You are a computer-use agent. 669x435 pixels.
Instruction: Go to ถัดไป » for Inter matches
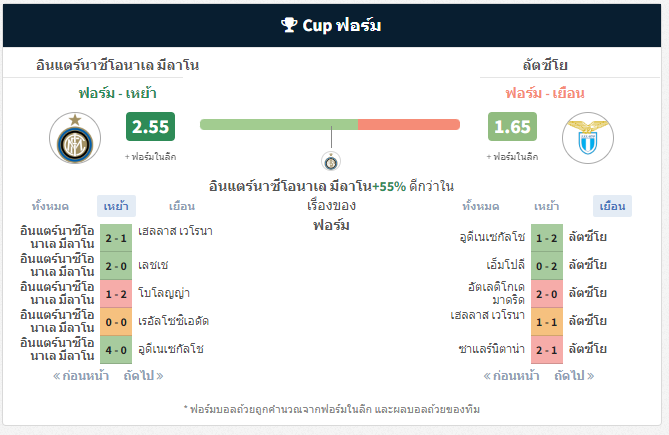[143, 376]
